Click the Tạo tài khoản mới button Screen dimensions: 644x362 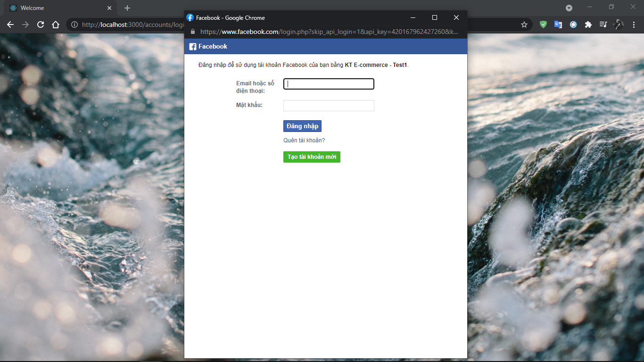312,157
